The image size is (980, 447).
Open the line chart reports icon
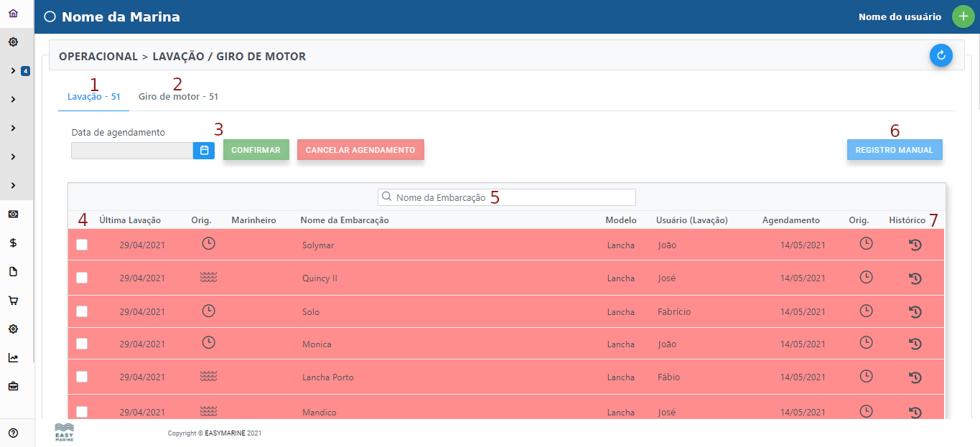tap(13, 358)
